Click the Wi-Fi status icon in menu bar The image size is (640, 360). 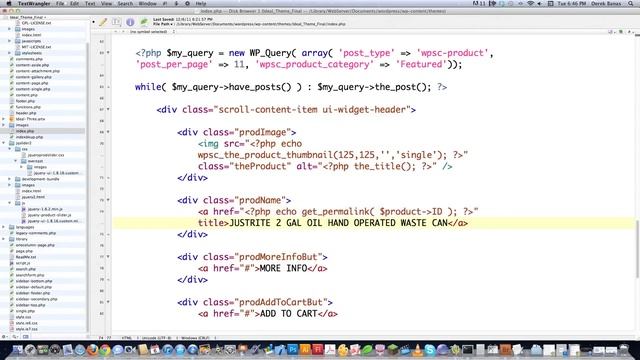click(x=531, y=3)
